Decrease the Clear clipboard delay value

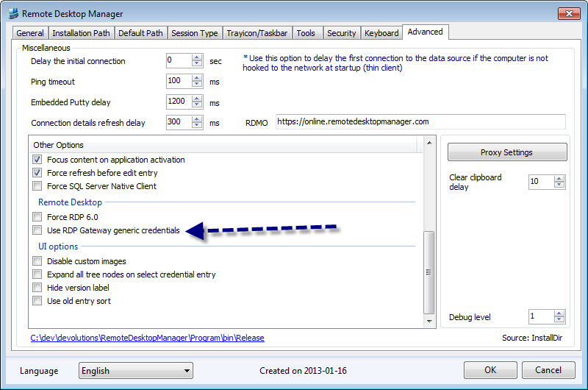(559, 185)
